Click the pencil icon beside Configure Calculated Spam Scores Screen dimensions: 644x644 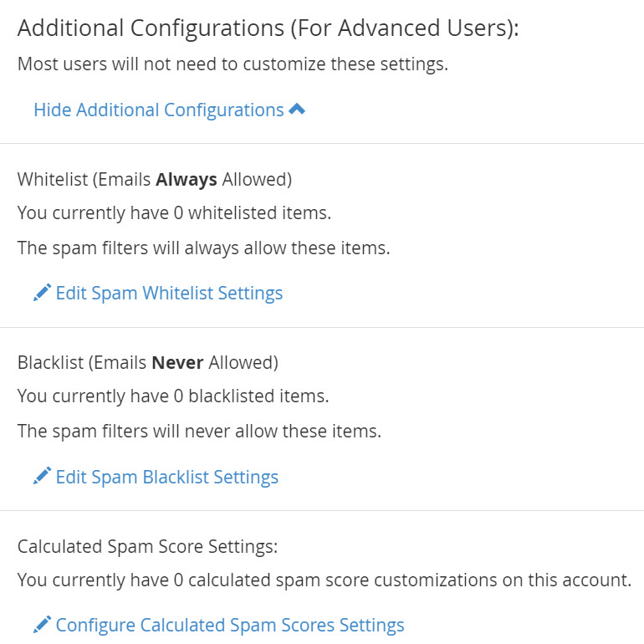42,626
